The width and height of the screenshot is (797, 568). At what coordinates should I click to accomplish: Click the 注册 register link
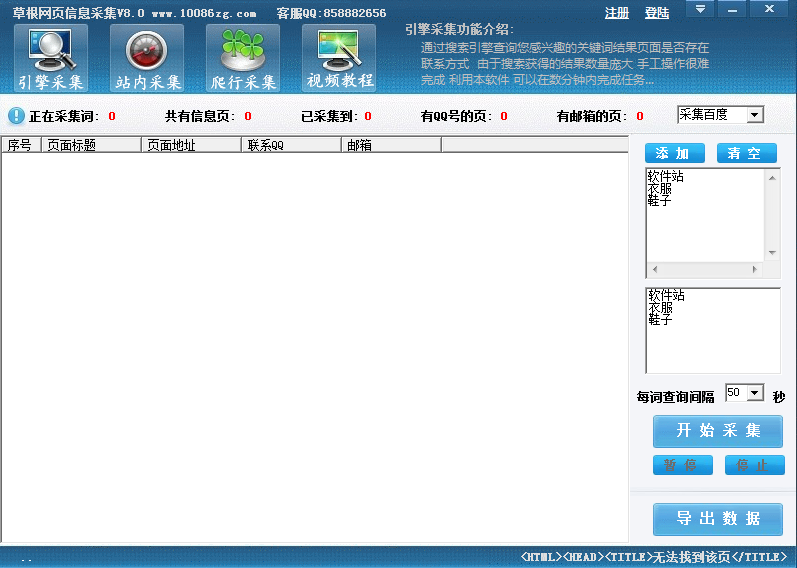(617, 13)
